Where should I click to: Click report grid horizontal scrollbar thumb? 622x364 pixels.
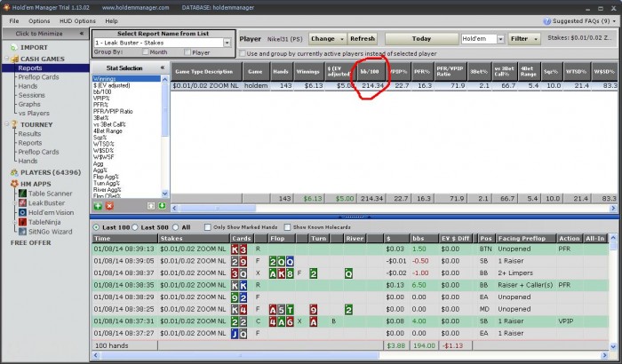[218, 208]
